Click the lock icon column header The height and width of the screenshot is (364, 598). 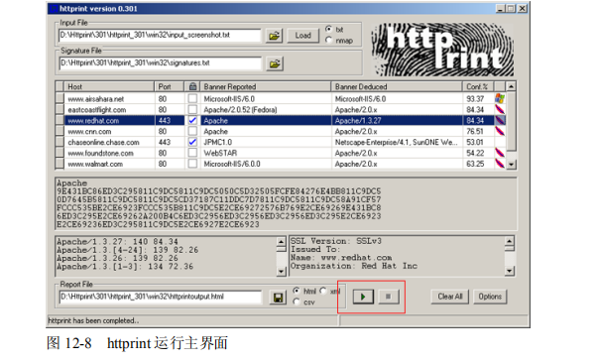193,86
